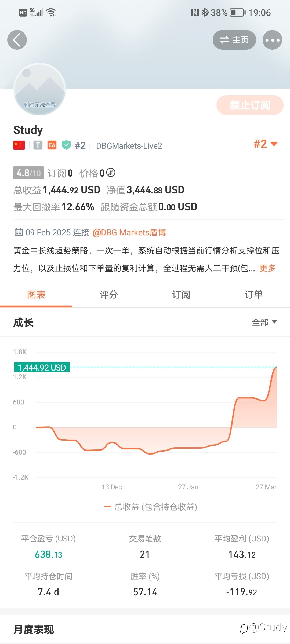This screenshot has height=644, width=290.
Task: Switch to the 订单 tab
Action: (x=254, y=295)
